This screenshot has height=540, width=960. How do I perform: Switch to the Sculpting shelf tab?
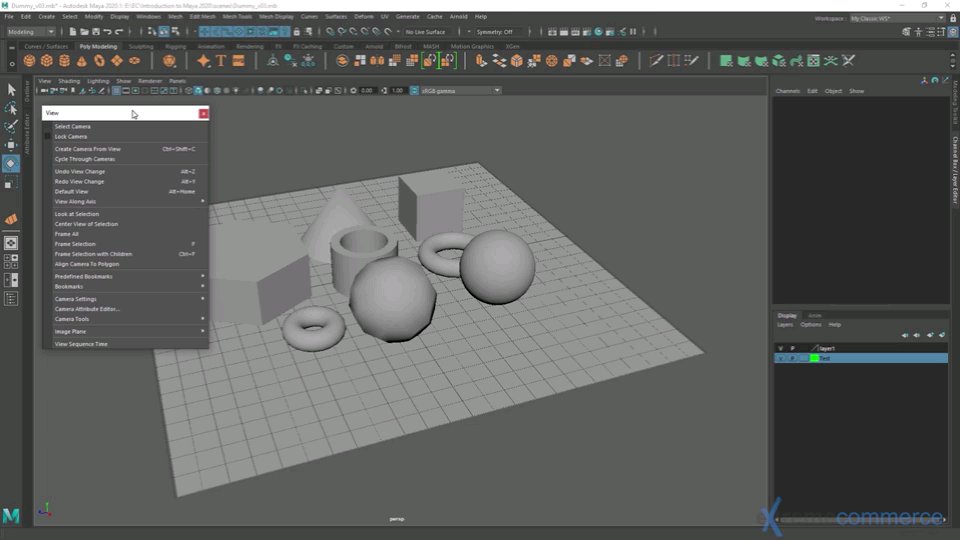pyautogui.click(x=141, y=47)
